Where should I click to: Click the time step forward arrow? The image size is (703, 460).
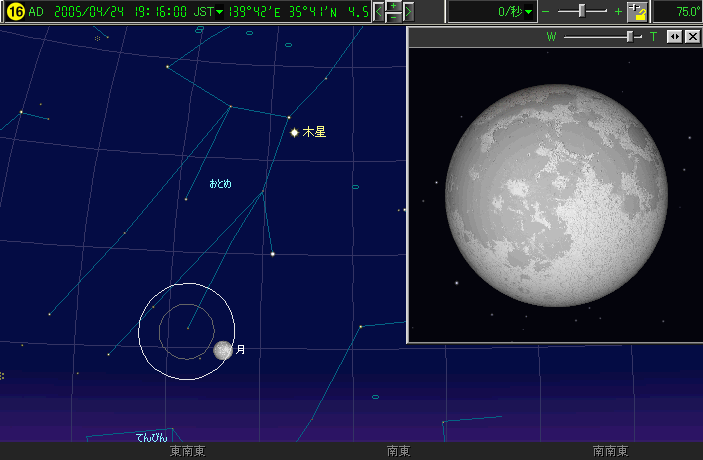click(x=409, y=12)
